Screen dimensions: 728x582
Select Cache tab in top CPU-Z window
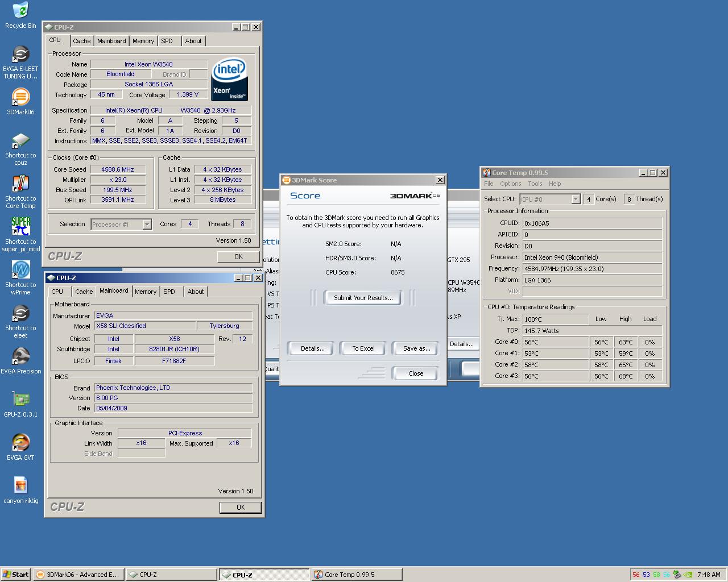(81, 41)
